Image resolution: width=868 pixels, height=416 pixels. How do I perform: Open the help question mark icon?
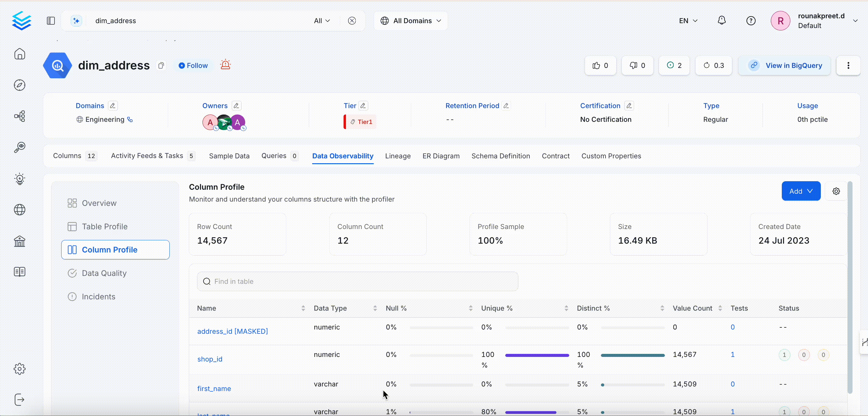(x=751, y=20)
